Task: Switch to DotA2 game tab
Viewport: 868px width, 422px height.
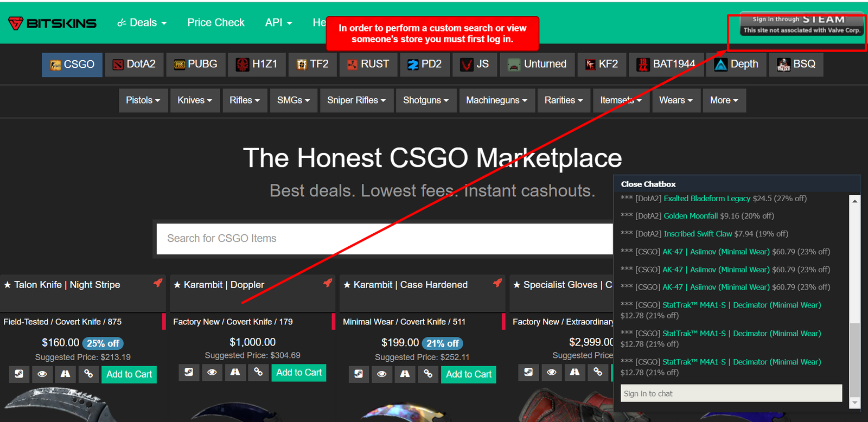Action: [134, 65]
